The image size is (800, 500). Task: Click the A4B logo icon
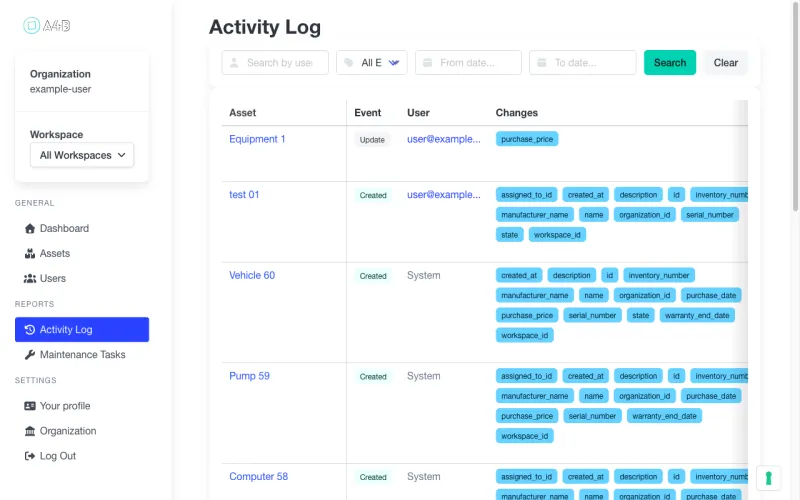click(31, 25)
